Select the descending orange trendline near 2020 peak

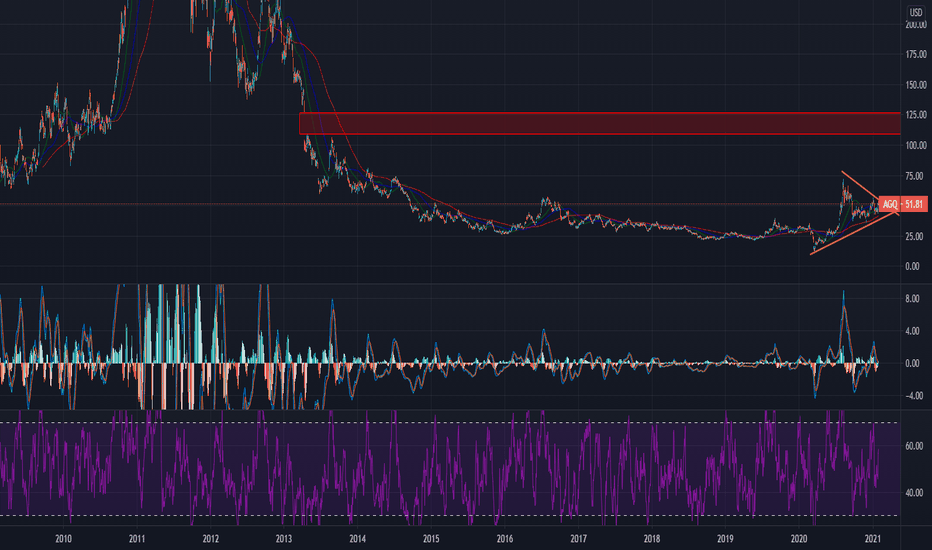click(860, 186)
